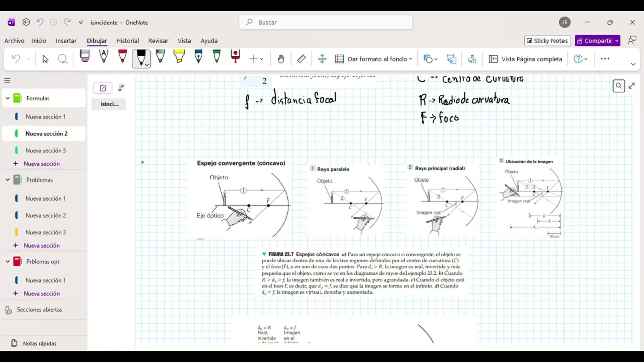Click the Compartir button

pos(598,41)
